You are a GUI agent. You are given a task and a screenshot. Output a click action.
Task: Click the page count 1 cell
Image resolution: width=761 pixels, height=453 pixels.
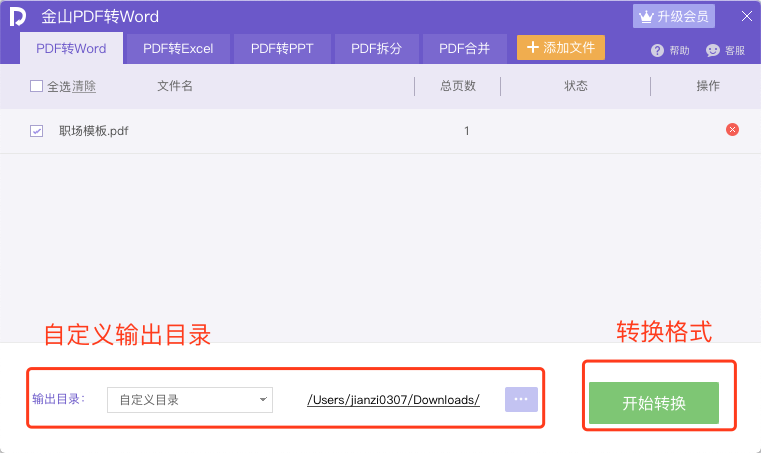pos(466,131)
